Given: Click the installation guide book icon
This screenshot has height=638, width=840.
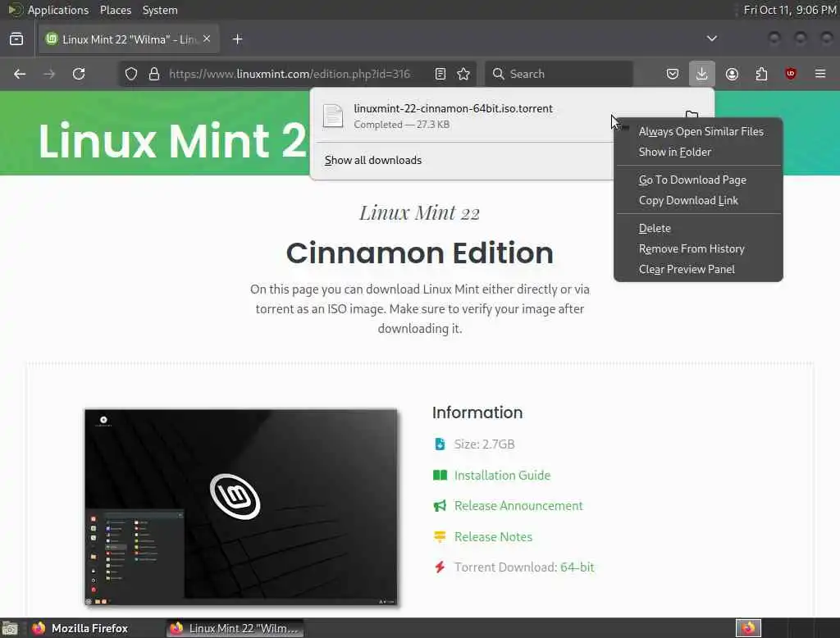Looking at the screenshot, I should coord(440,475).
